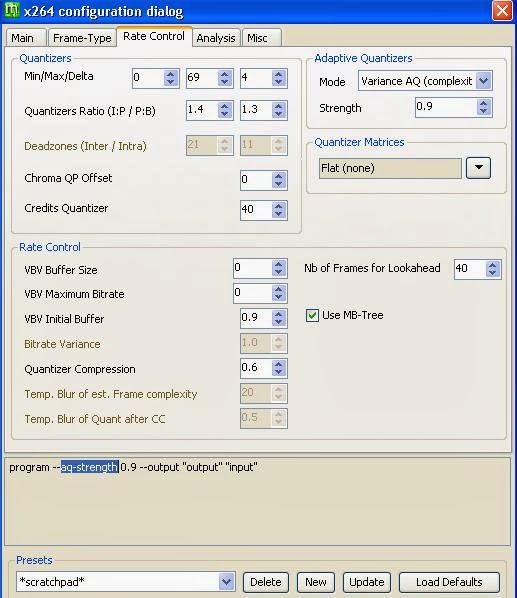Image resolution: width=517 pixels, height=598 pixels.
Task: Switch to the Misc tab
Action: [x=262, y=38]
